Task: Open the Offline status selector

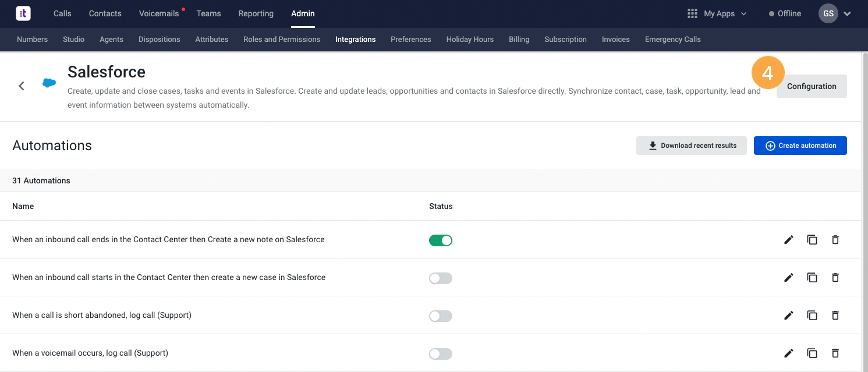Action: pyautogui.click(x=785, y=13)
